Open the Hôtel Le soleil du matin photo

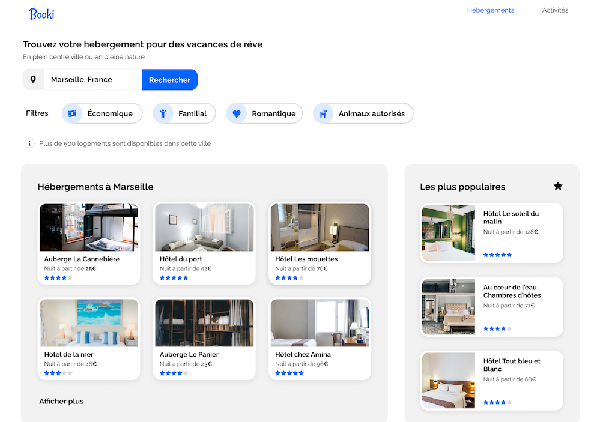449,233
